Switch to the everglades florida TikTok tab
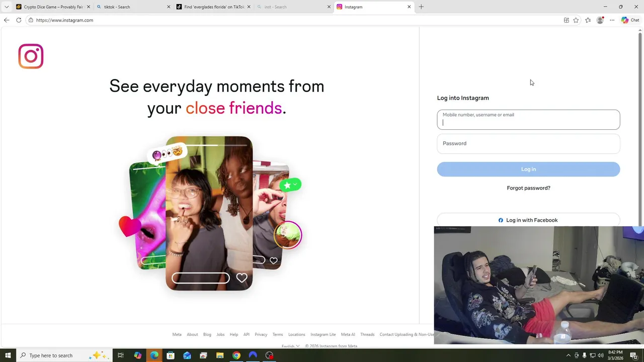 tap(214, 7)
